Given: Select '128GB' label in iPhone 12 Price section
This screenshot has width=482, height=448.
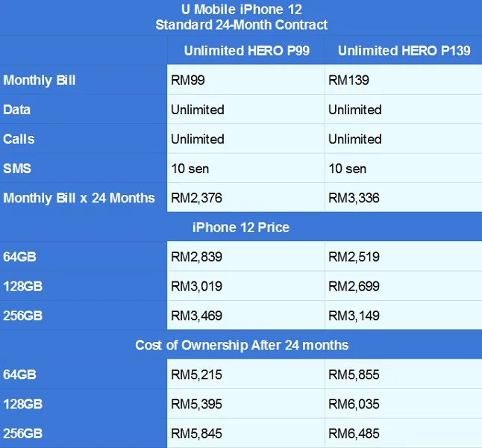Looking at the screenshot, I should [22, 286].
